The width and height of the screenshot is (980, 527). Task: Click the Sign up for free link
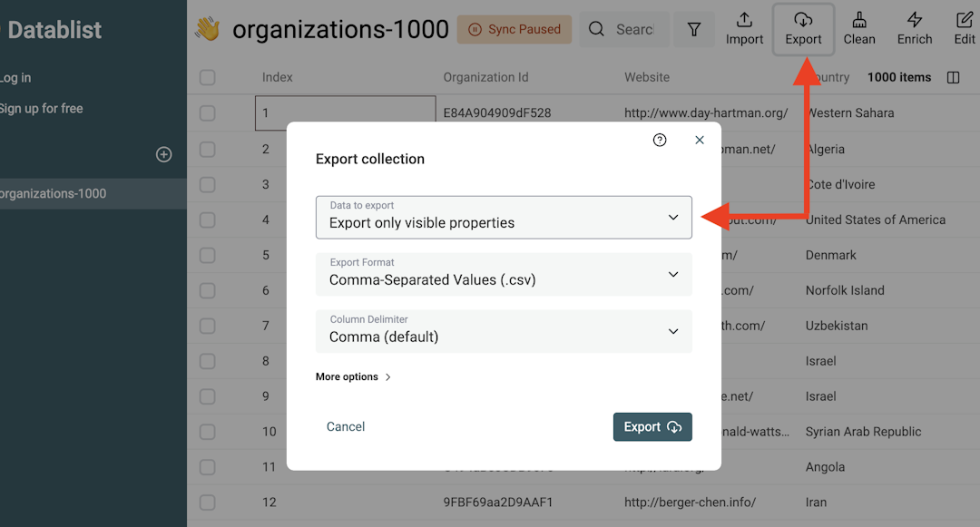(40, 108)
